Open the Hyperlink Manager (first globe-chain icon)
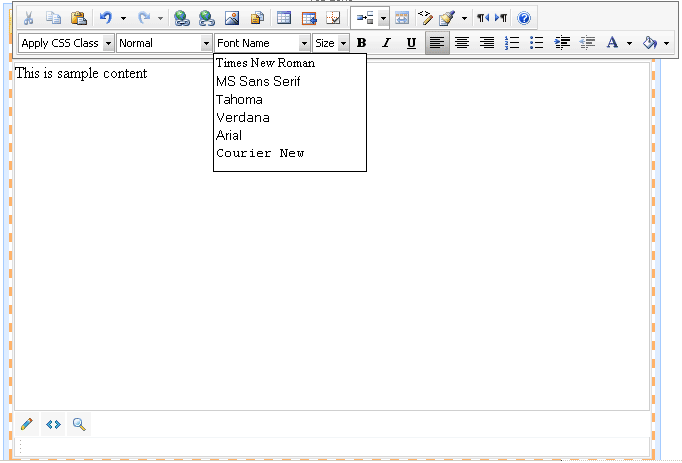 point(181,18)
